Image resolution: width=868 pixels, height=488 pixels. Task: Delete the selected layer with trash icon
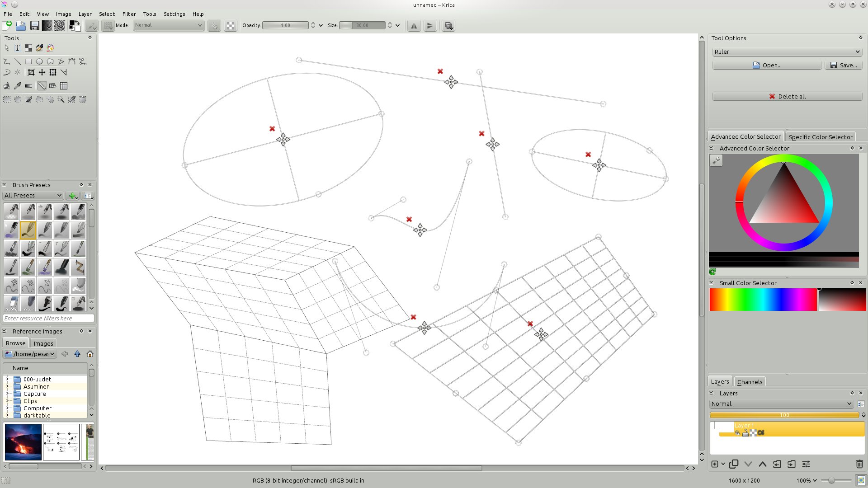coord(859,464)
